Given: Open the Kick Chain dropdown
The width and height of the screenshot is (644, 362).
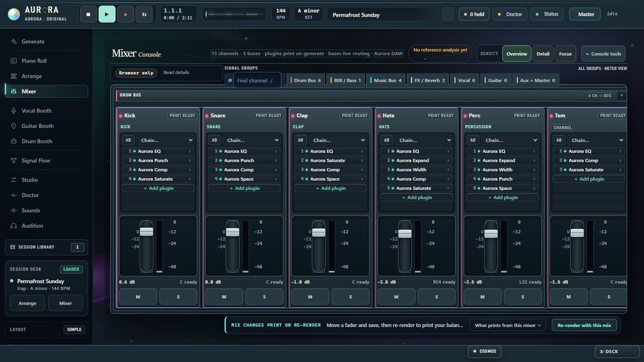Looking at the screenshot, I should [166, 140].
